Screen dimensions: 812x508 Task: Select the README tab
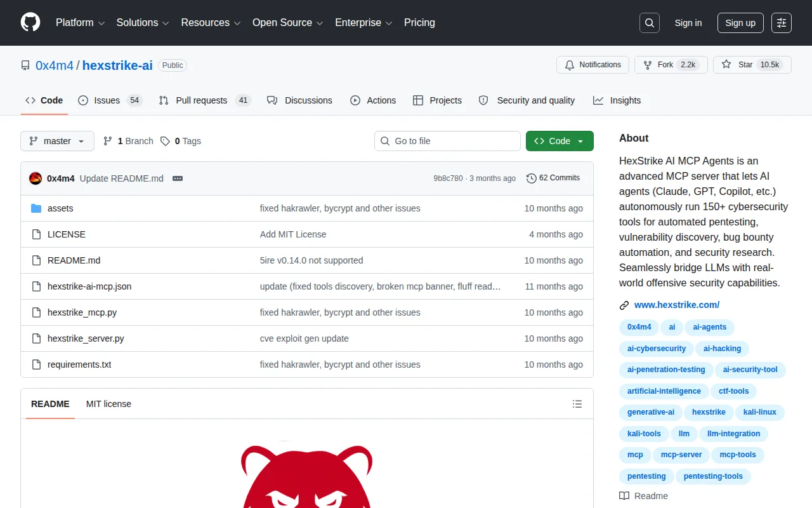[50, 404]
